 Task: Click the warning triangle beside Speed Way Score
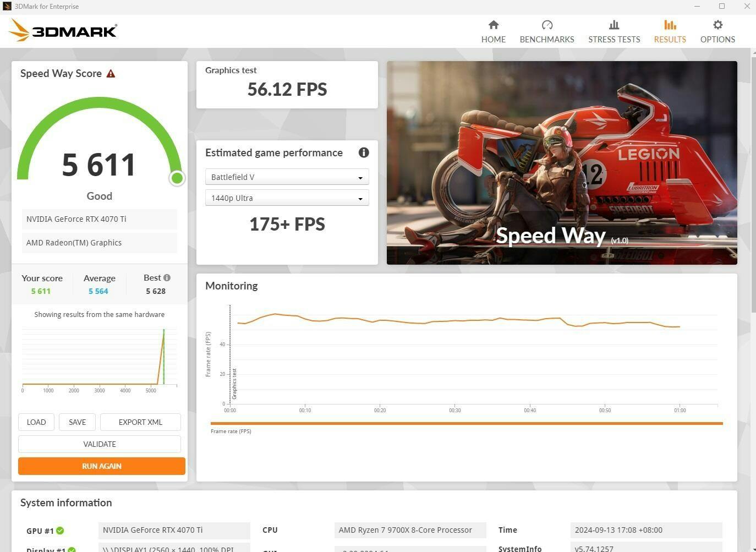pos(111,74)
